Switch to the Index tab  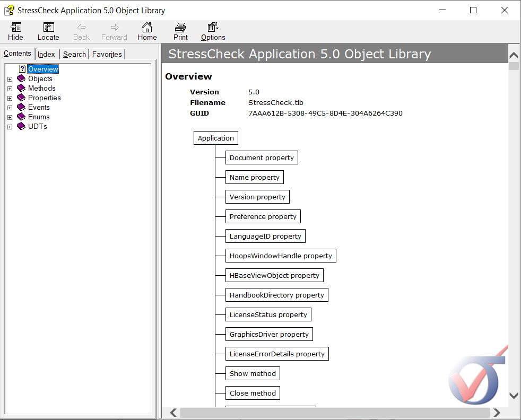point(46,54)
